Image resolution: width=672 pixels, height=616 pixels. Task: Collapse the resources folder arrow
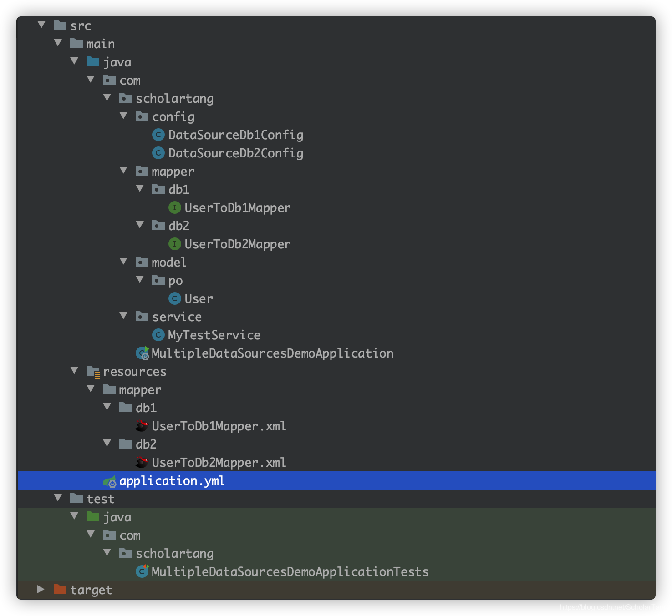click(x=74, y=371)
